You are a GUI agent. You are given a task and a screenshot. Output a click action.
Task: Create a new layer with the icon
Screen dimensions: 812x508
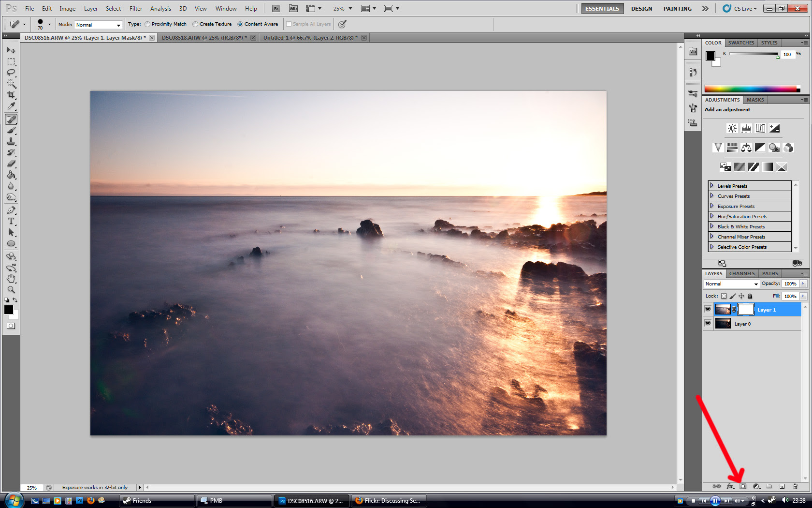(782, 486)
